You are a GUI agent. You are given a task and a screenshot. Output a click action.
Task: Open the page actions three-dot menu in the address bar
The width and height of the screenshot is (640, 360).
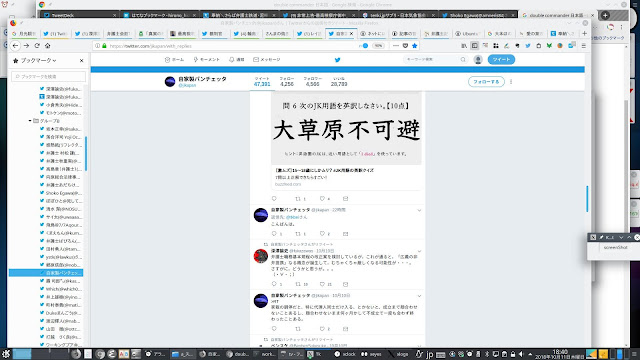click(396, 46)
